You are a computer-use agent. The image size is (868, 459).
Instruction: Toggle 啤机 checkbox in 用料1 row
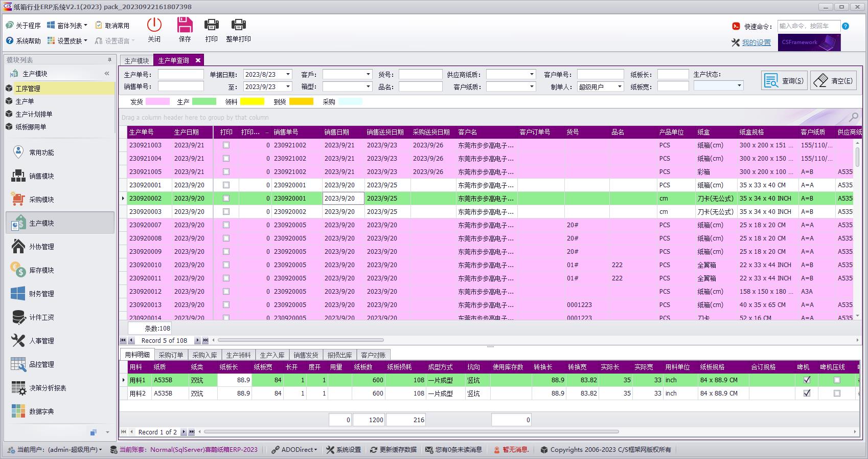click(807, 380)
